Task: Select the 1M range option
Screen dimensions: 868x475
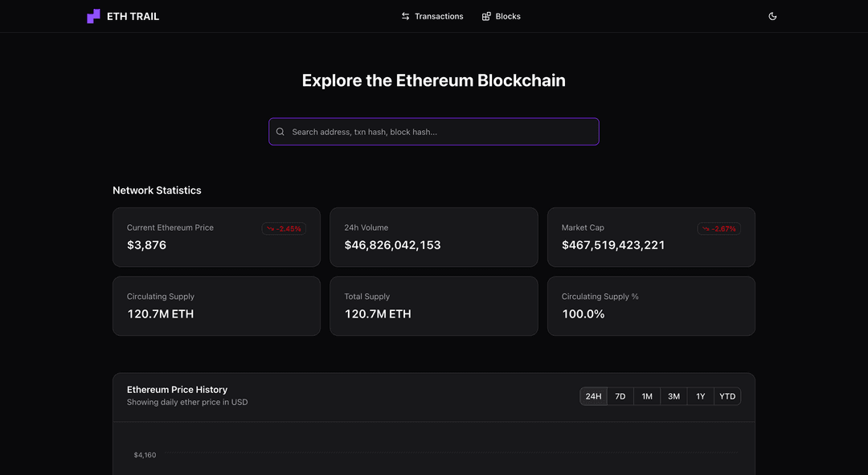Action: [x=646, y=395]
